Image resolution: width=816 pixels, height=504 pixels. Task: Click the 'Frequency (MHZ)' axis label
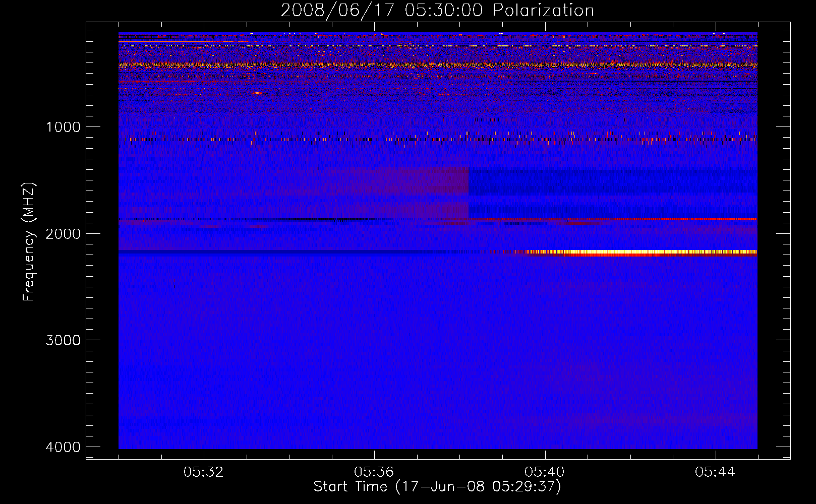(x=29, y=242)
